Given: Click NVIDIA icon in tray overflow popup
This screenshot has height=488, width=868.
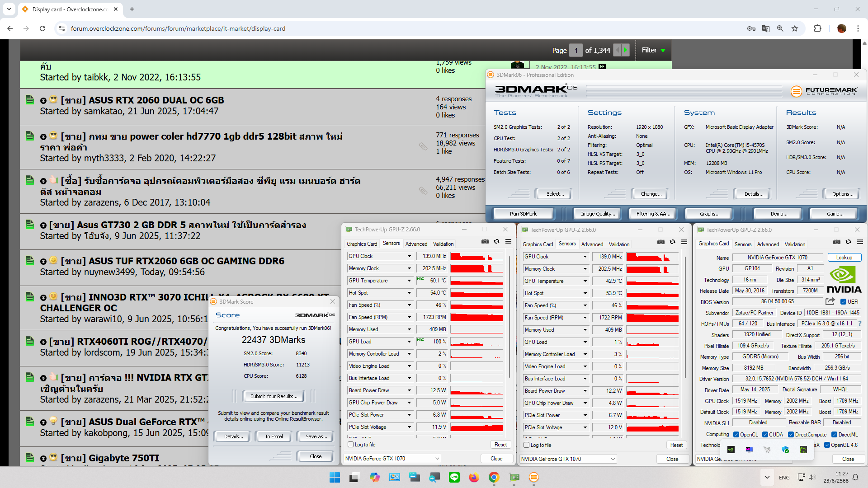Looking at the screenshot, I should coord(731,450).
